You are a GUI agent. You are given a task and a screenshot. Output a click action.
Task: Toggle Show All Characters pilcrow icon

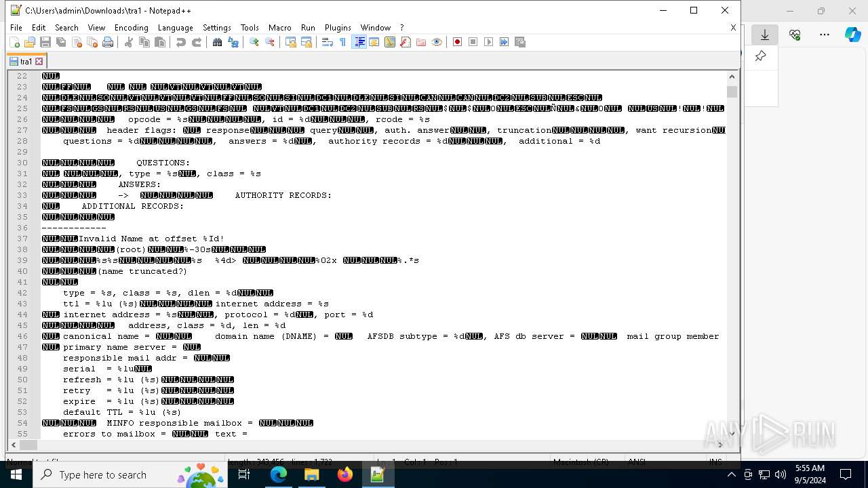click(x=343, y=42)
